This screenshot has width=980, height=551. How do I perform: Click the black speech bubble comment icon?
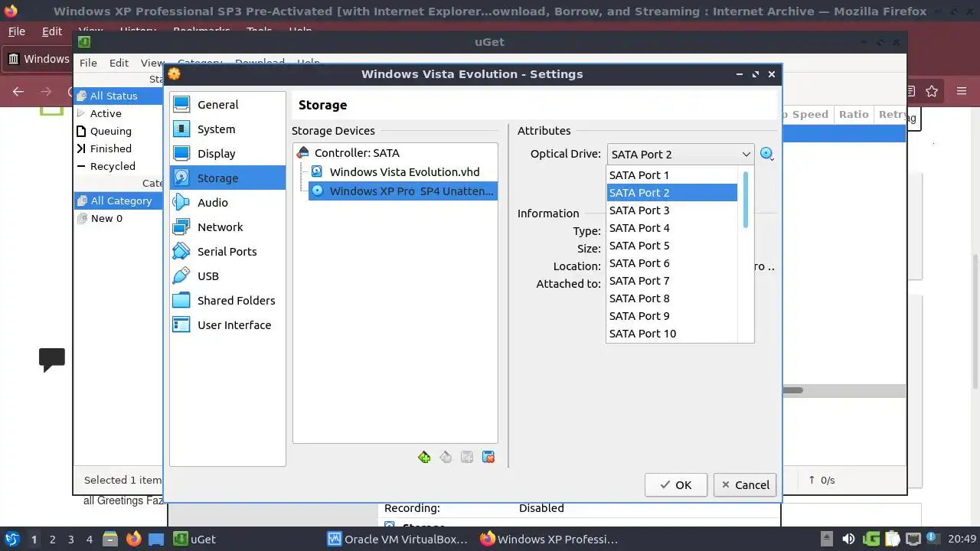click(x=52, y=360)
